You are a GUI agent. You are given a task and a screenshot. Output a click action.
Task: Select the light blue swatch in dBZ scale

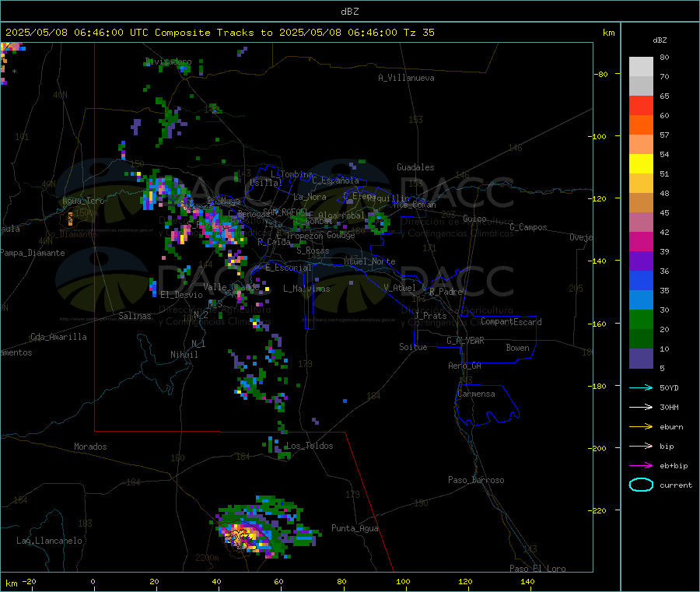point(641,300)
